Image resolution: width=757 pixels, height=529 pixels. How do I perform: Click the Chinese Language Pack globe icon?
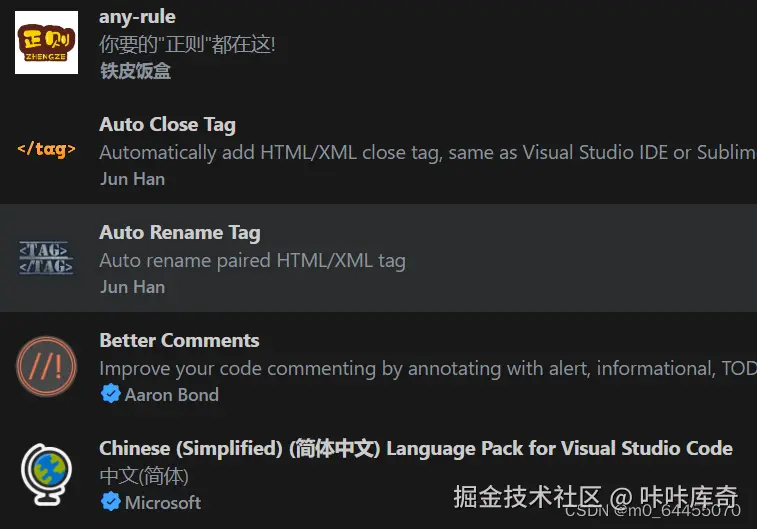46,474
